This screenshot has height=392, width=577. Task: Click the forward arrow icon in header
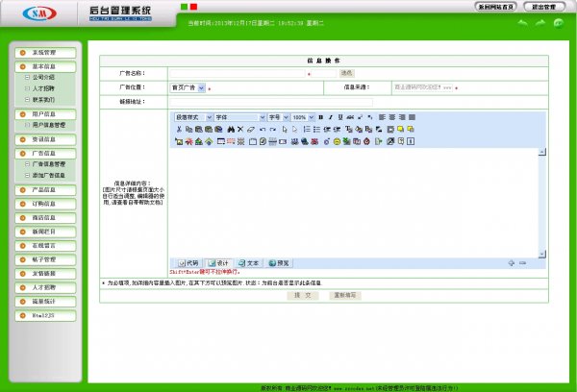(540, 23)
